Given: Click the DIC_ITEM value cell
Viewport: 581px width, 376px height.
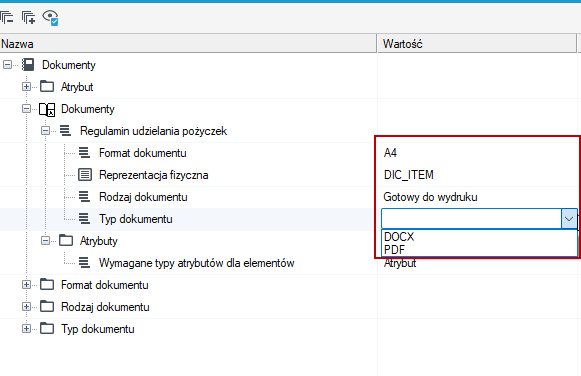Looking at the screenshot, I should coord(409,175).
